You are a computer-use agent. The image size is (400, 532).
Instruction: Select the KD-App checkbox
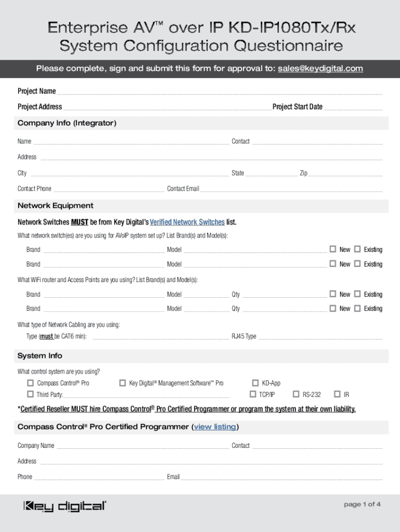pos(255,383)
